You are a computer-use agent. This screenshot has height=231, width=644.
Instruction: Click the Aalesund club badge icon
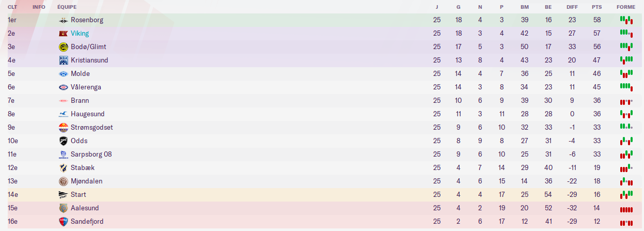pos(64,208)
